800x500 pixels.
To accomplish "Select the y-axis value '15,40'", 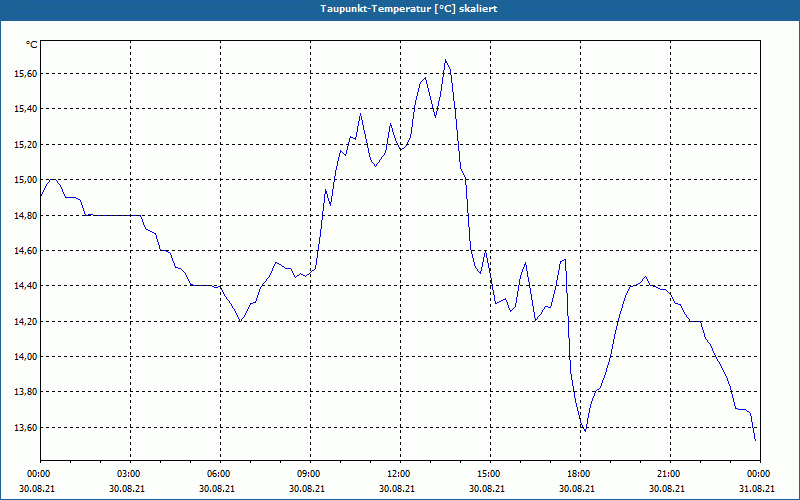I will (x=26, y=109).
